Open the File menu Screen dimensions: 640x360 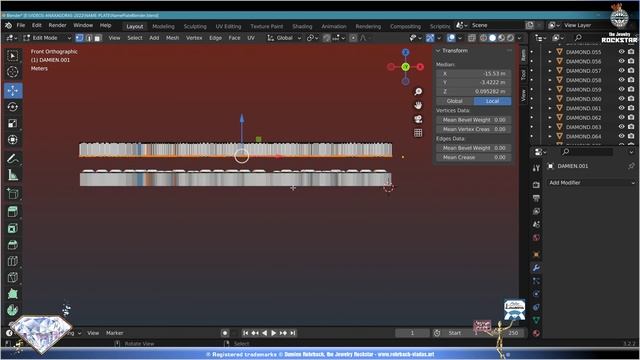pyautogui.click(x=20, y=25)
